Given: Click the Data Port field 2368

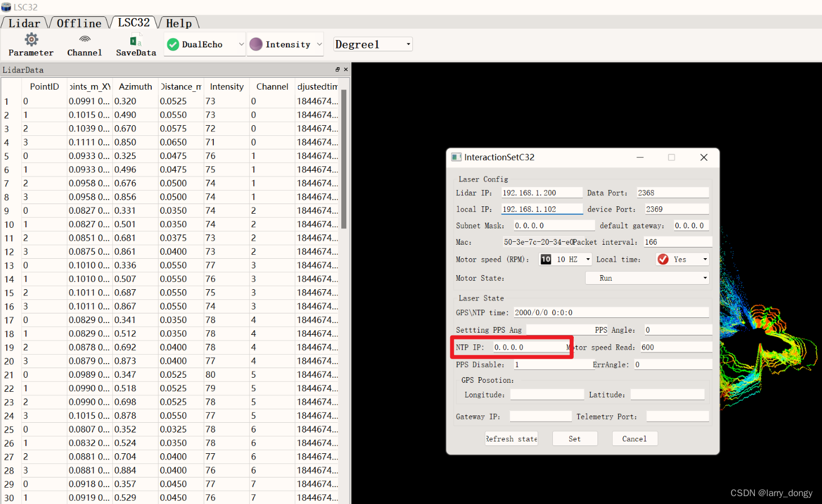Looking at the screenshot, I should 672,193.
